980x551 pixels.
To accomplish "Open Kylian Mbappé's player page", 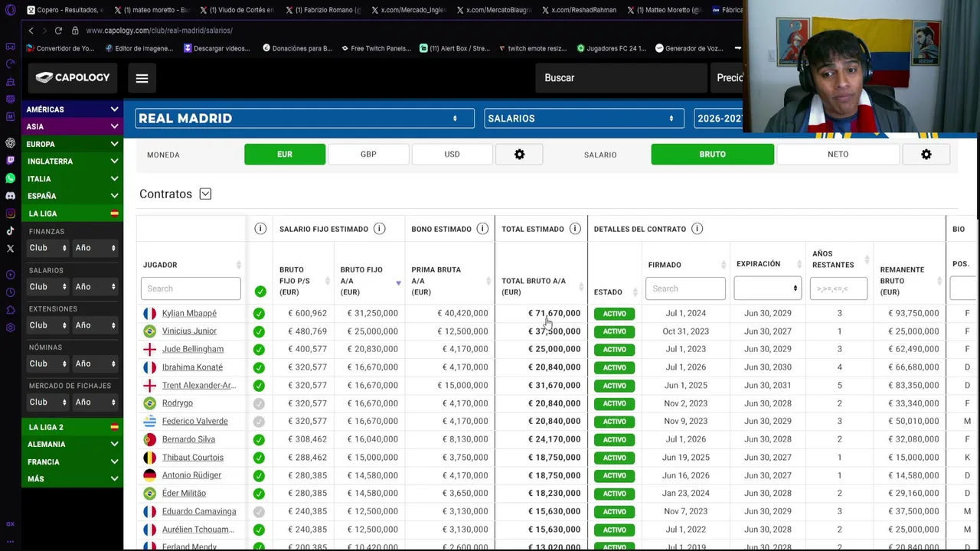I will (189, 314).
